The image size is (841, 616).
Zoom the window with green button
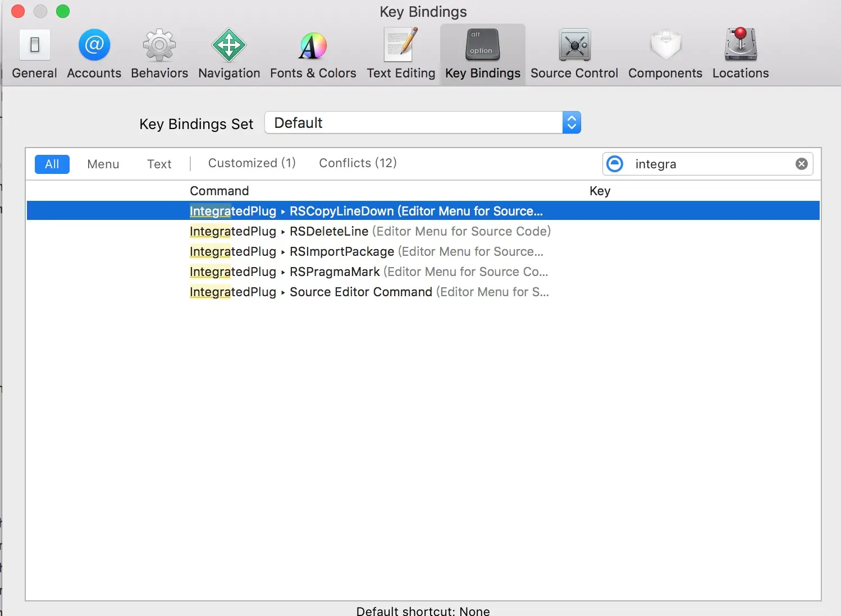coord(63,11)
